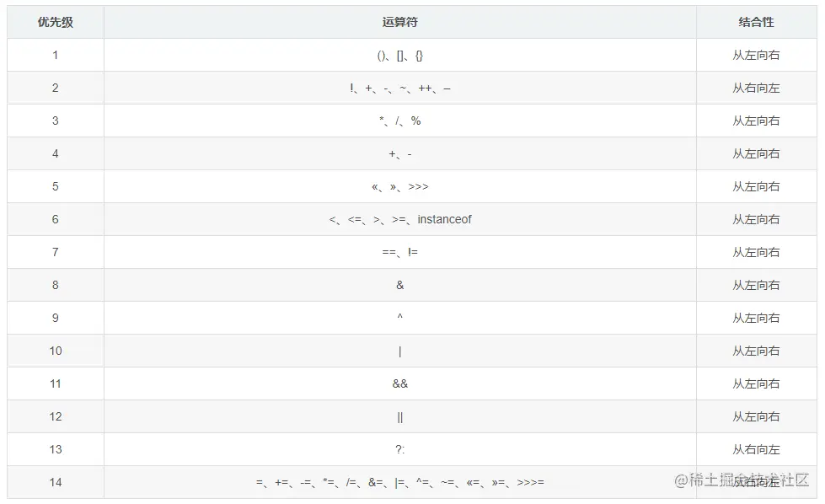Click the assignment operators cell in row 14

coord(399,482)
